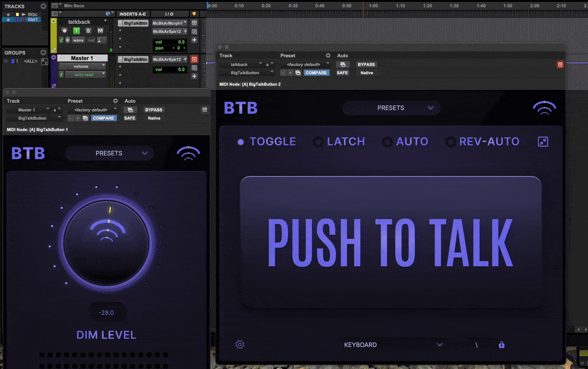Click the output pin icon beside talkback McBkArSpk12
The image size is (588, 369).
[x=185, y=31]
